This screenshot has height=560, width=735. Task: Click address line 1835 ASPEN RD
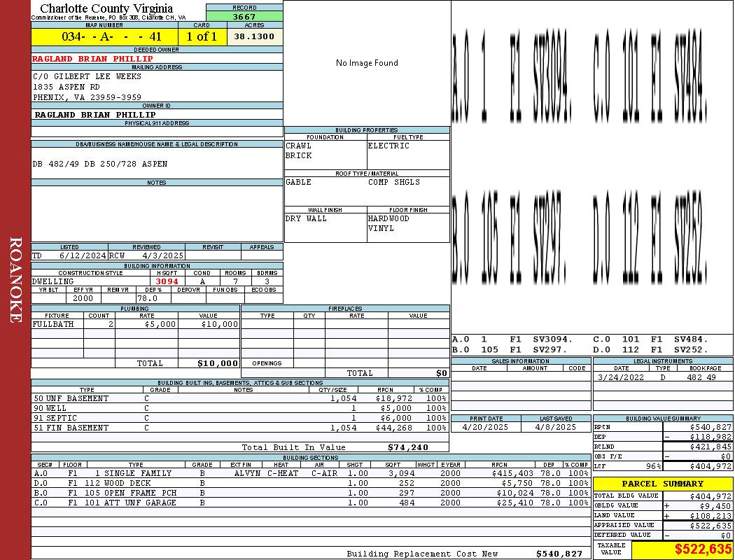[66, 87]
